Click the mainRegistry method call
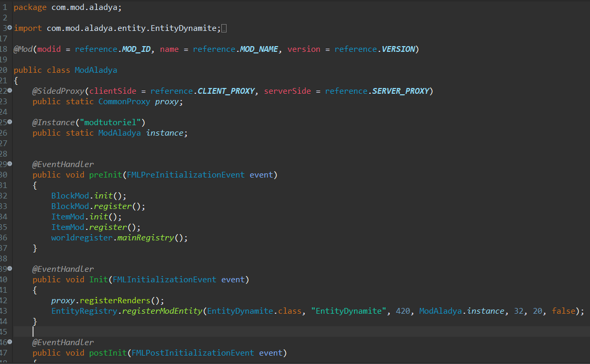Image resolution: width=590 pixels, height=364 pixels. point(145,238)
